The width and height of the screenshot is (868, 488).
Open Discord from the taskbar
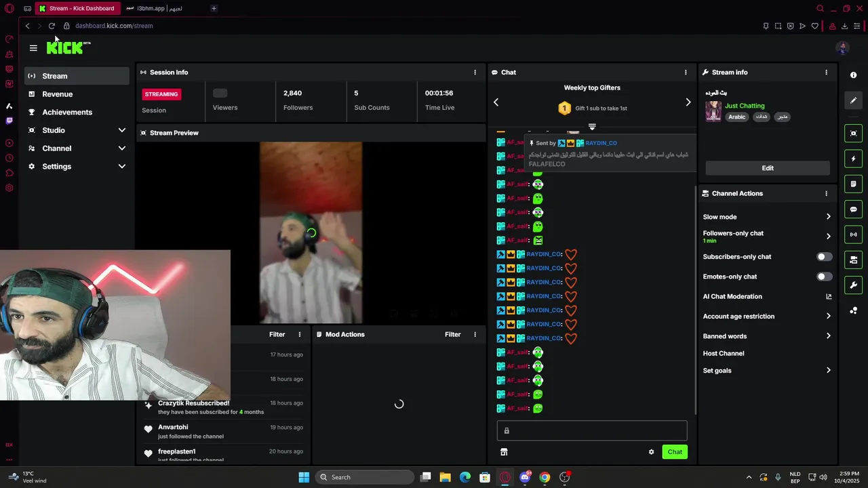pyautogui.click(x=525, y=477)
